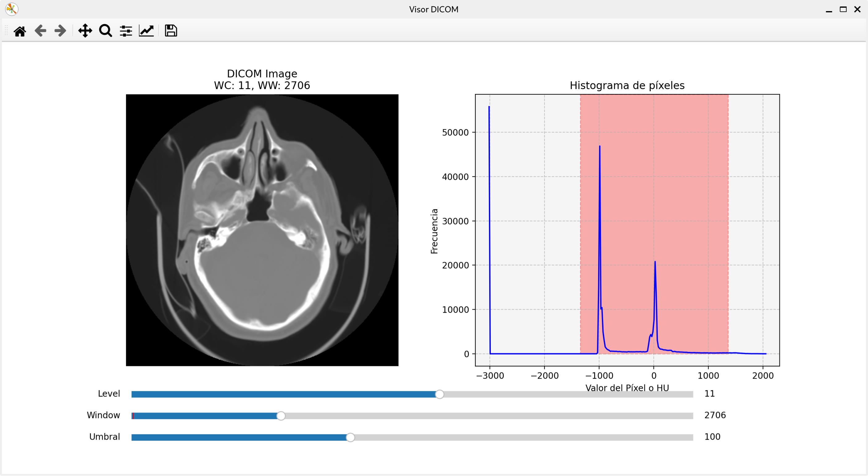
Task: Click the gray portion of Window slider track
Action: click(x=489, y=416)
